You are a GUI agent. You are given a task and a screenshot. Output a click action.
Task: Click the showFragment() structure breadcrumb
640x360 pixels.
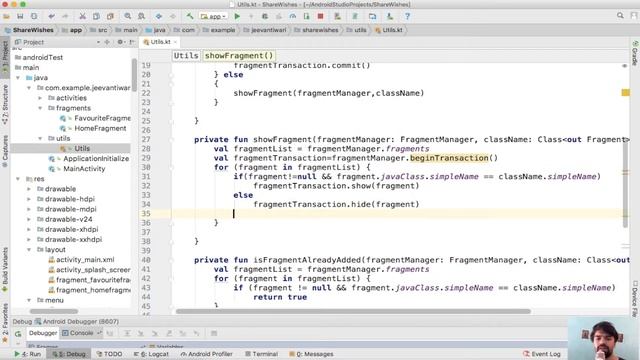(239, 56)
